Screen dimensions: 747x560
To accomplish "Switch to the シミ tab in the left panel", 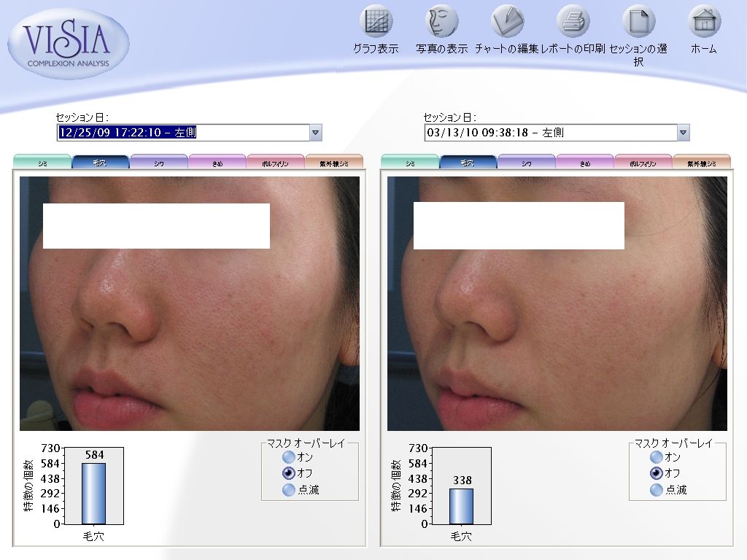I will [x=42, y=163].
